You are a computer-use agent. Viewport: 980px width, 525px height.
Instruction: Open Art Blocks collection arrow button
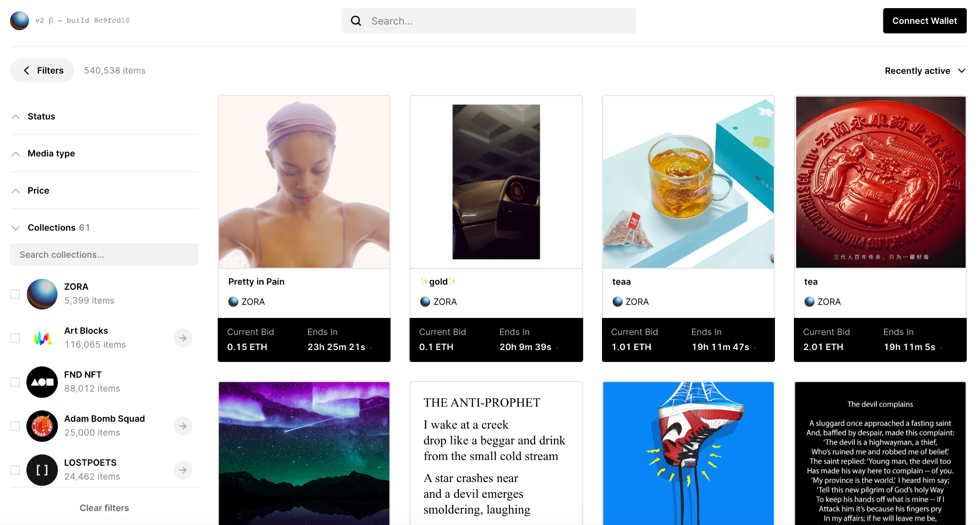(183, 338)
